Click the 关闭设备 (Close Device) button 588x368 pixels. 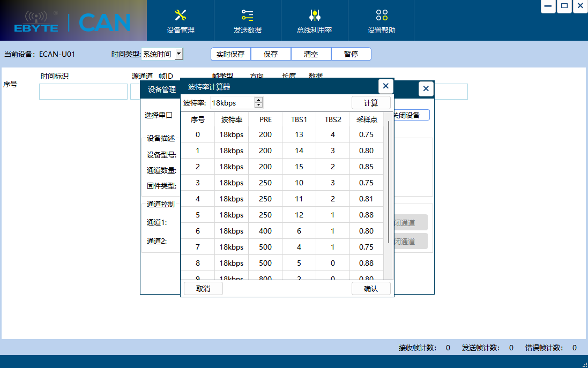click(413, 115)
